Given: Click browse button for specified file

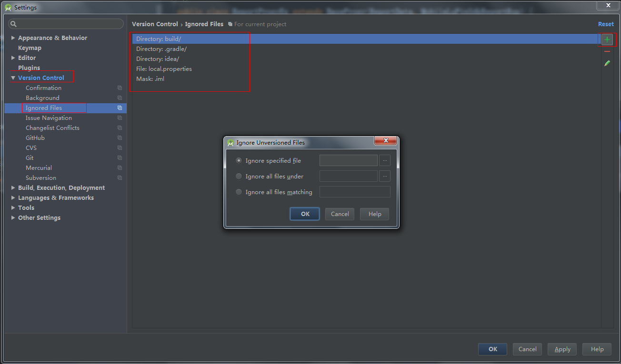Looking at the screenshot, I should [385, 161].
